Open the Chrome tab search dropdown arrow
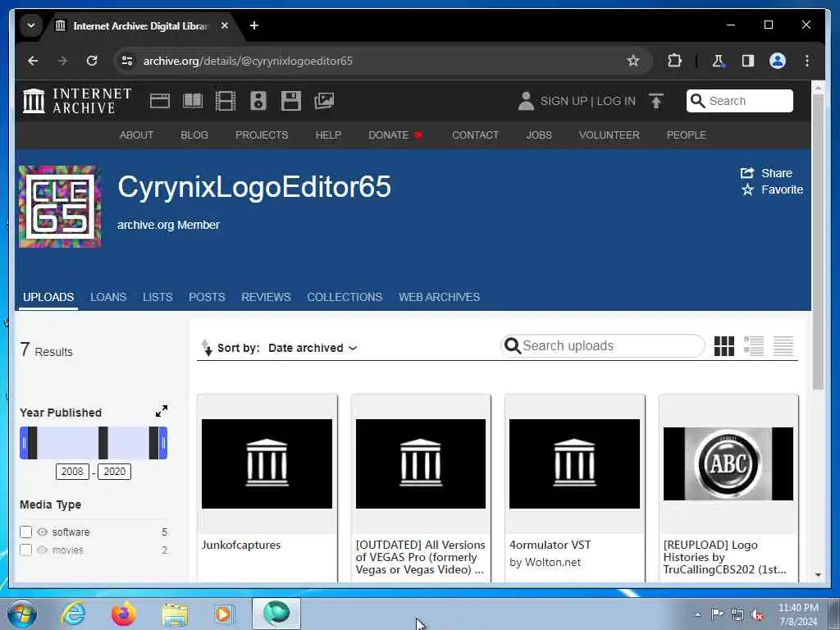 [x=31, y=25]
